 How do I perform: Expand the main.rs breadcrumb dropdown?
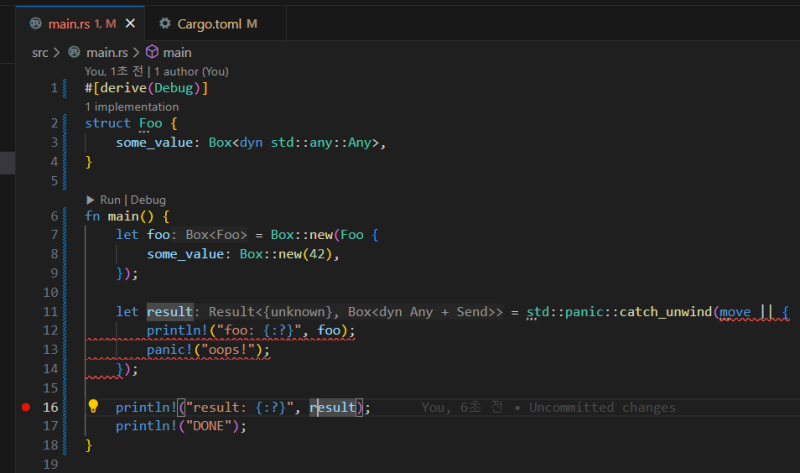point(107,52)
